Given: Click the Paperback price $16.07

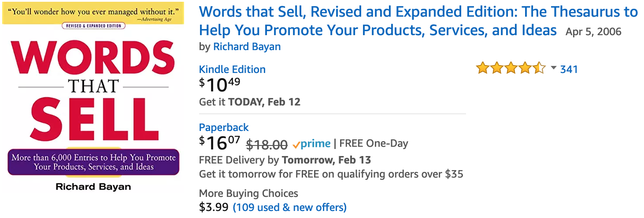Looking at the screenshot, I should click(220, 142).
